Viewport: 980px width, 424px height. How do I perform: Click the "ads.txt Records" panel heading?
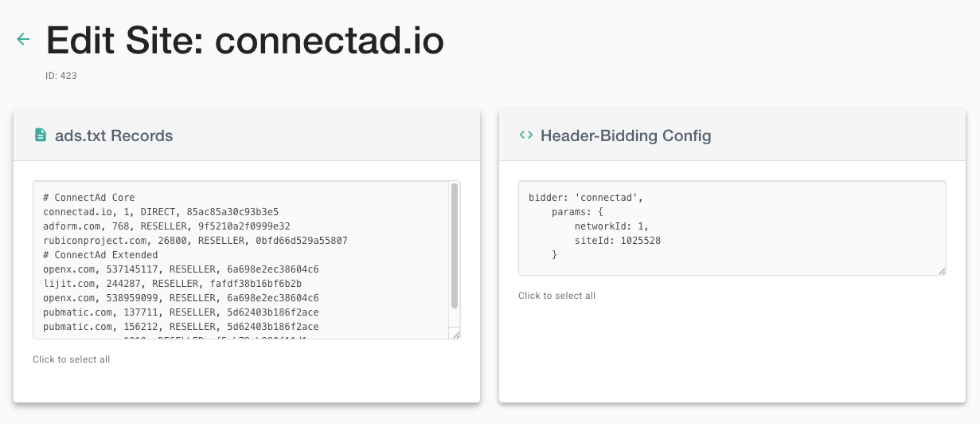[x=114, y=135]
